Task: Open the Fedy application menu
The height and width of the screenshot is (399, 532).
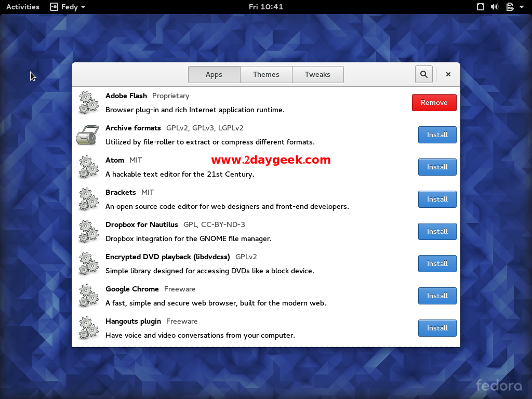Action: click(x=68, y=7)
